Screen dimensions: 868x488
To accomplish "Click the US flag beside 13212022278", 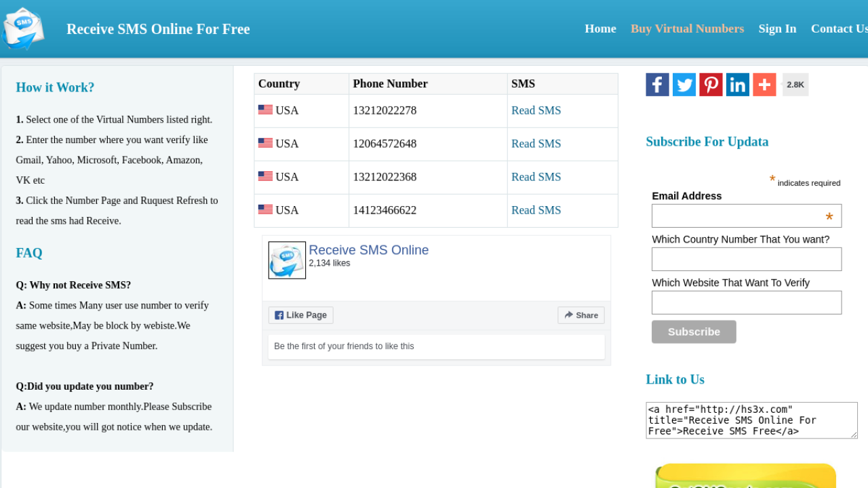I will point(265,110).
